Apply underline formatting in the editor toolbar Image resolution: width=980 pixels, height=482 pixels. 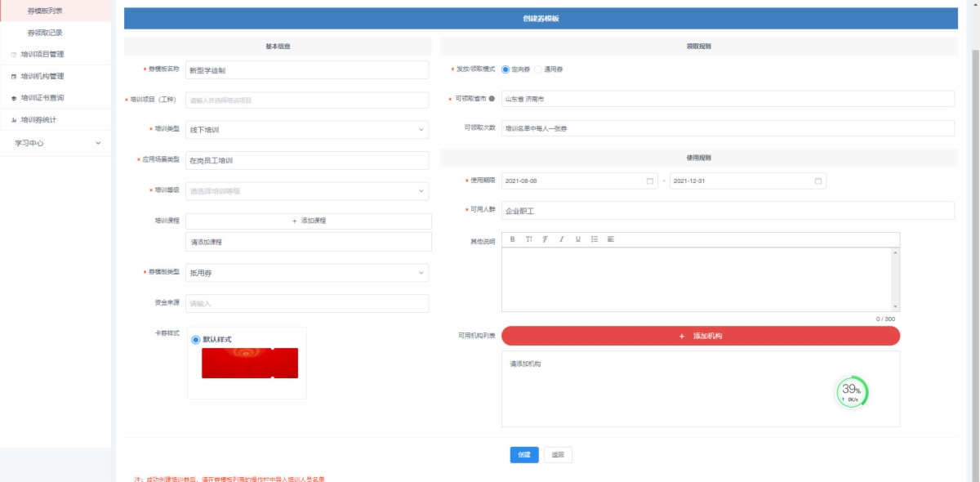578,239
